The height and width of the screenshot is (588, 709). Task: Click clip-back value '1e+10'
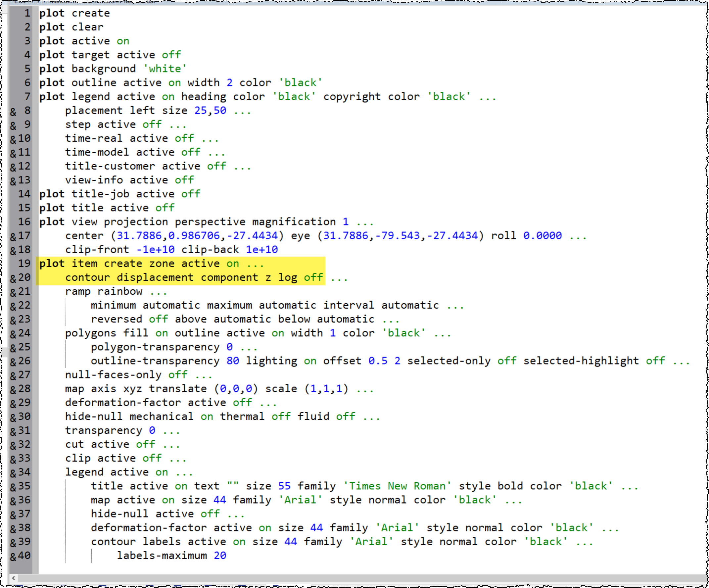(262, 249)
